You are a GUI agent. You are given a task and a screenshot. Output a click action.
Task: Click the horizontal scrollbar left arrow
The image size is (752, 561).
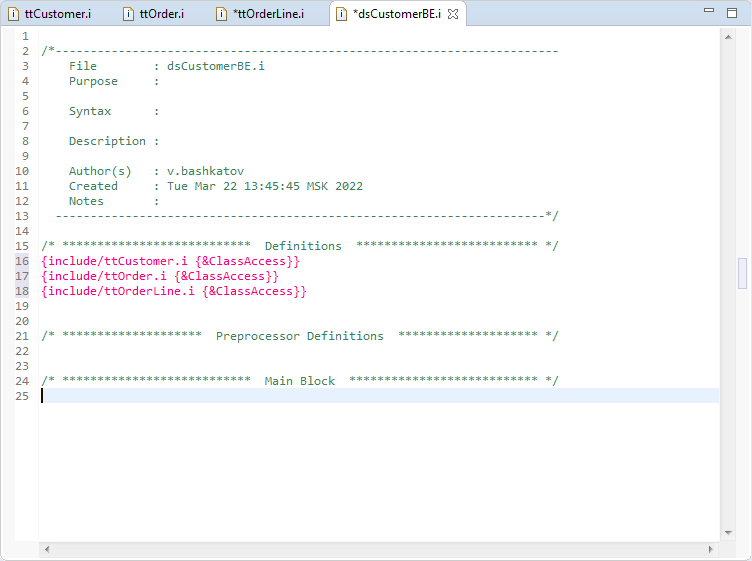(x=47, y=549)
